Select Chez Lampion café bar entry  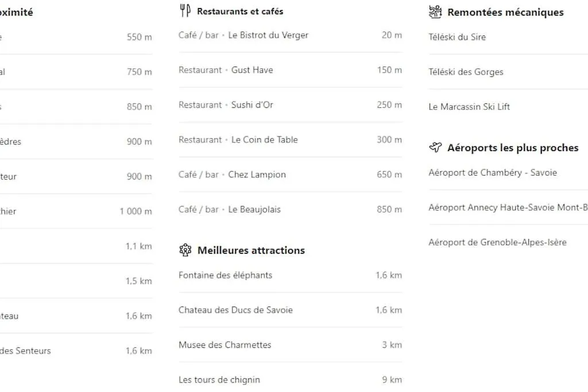coord(290,174)
